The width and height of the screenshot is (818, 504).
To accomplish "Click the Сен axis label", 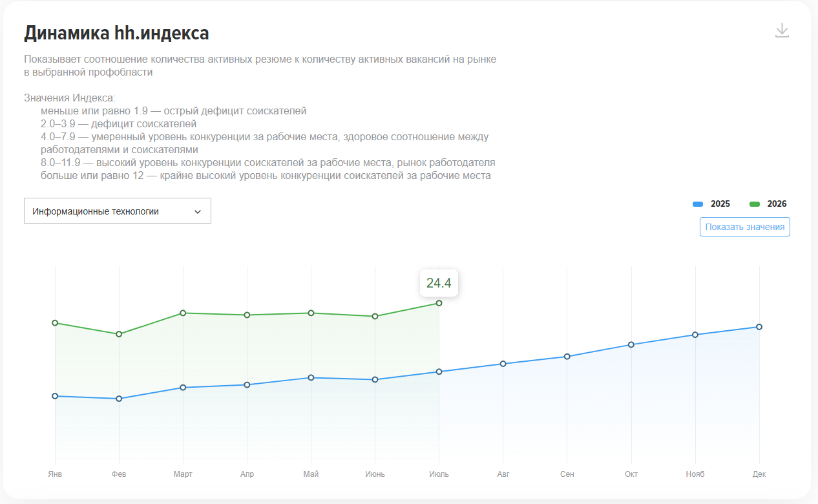I will point(567,474).
